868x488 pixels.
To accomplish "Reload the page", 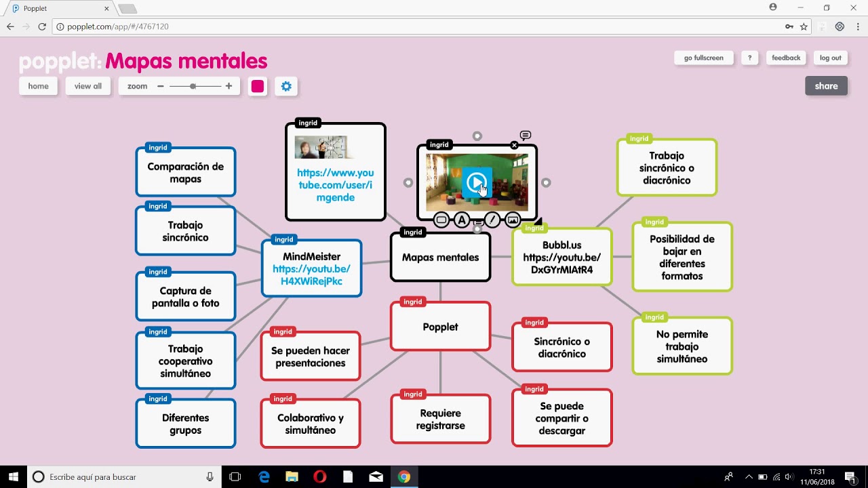I will (x=42, y=26).
